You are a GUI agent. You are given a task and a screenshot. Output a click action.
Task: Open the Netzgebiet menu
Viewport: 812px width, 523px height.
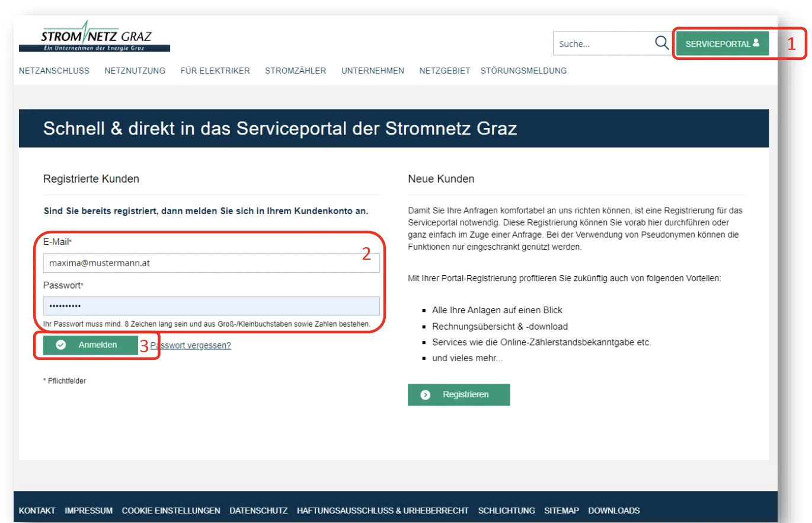445,71
